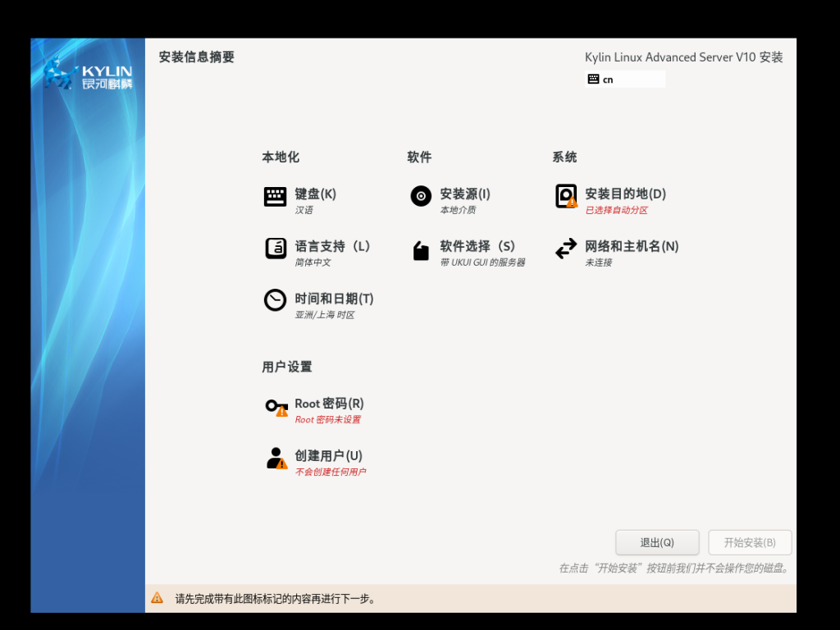
Task: Open the 网络和主机名(N) arrows icon
Action: click(566, 249)
